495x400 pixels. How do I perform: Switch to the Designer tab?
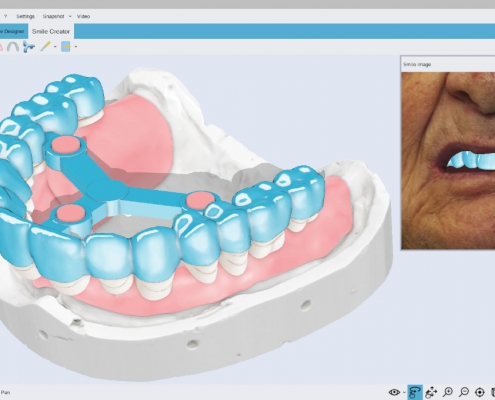coord(13,31)
